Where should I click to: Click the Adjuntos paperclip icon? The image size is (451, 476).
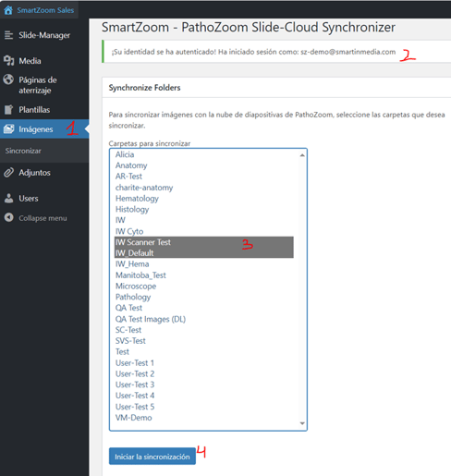pyautogui.click(x=8, y=173)
